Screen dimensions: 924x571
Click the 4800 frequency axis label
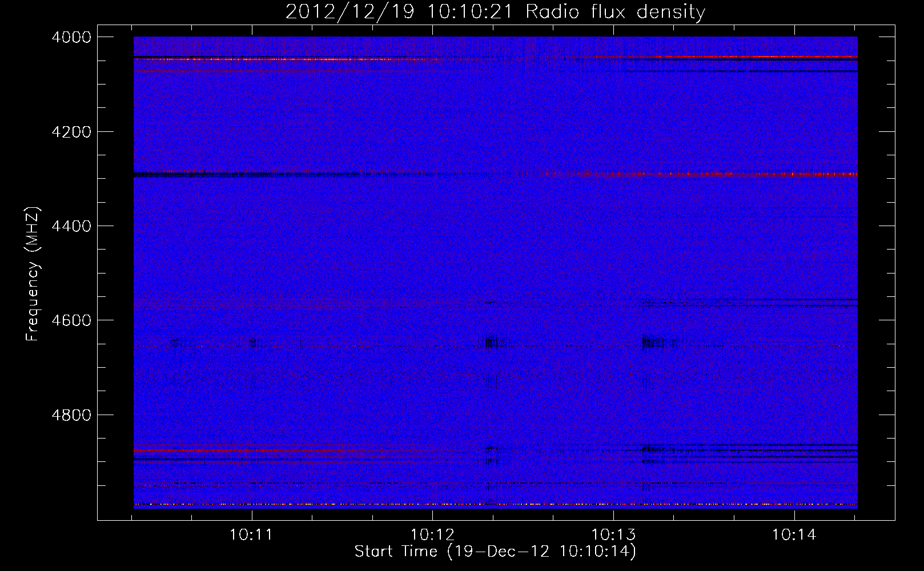pos(71,415)
